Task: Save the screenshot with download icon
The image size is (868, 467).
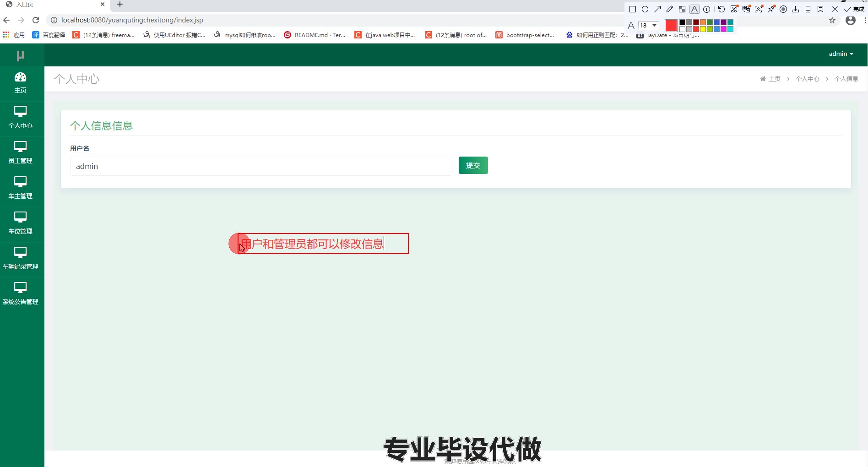Action: pyautogui.click(x=796, y=9)
